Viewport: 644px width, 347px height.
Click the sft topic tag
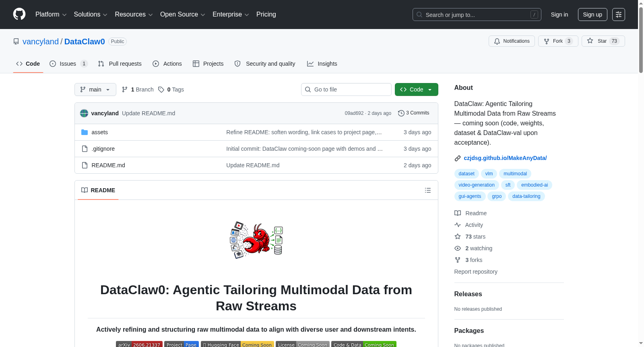click(508, 185)
